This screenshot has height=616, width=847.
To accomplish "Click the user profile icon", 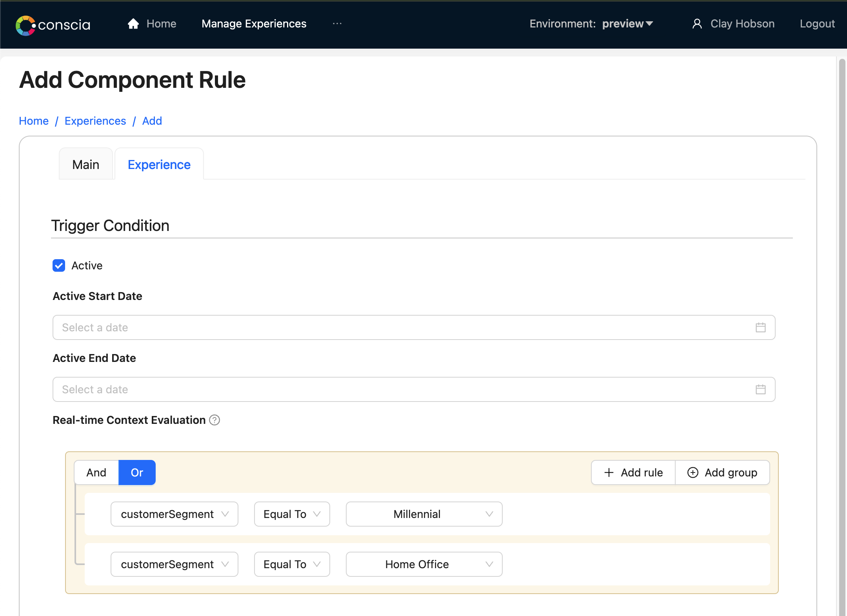I will tap(697, 24).
